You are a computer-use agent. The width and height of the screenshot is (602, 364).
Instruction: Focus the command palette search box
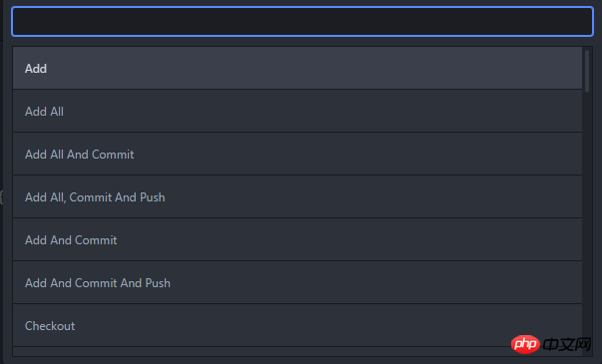pyautogui.click(x=302, y=22)
